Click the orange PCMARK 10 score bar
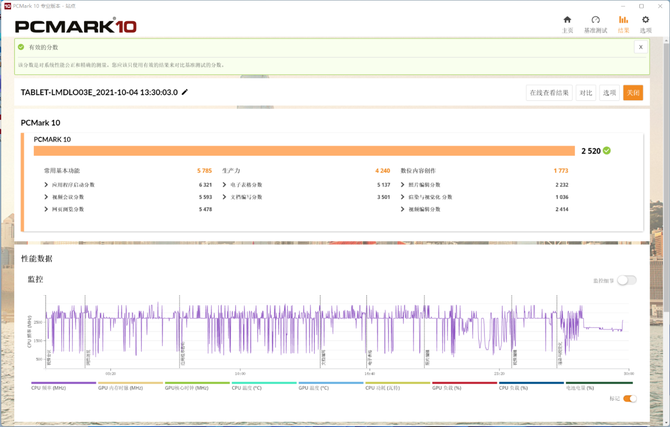Viewport: 670px width, 427px height. [304, 151]
